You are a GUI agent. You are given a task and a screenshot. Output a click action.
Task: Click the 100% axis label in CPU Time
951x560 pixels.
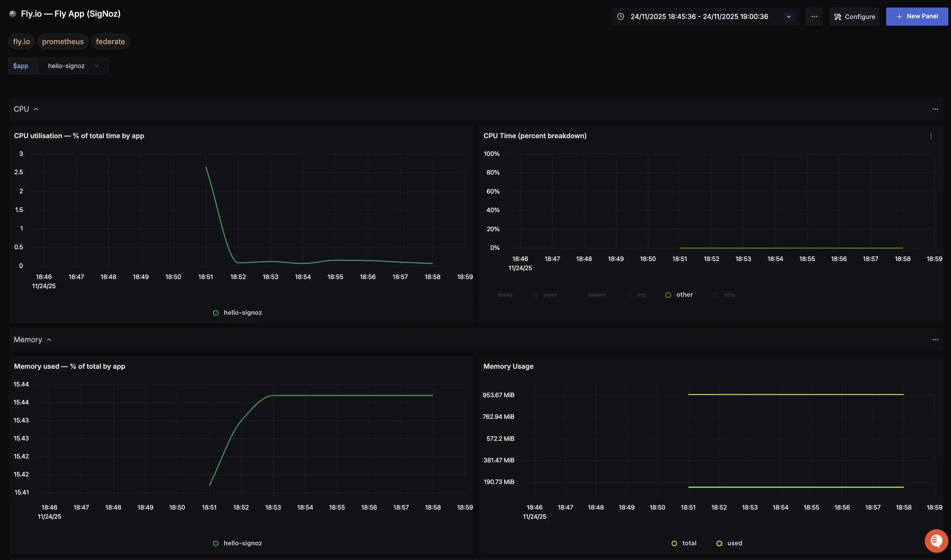[x=491, y=154]
